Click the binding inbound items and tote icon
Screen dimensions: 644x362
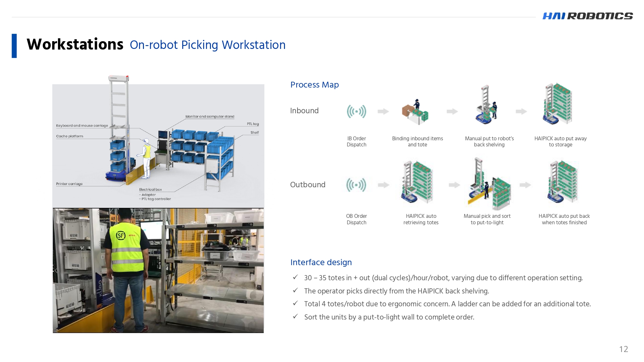pyautogui.click(x=415, y=112)
